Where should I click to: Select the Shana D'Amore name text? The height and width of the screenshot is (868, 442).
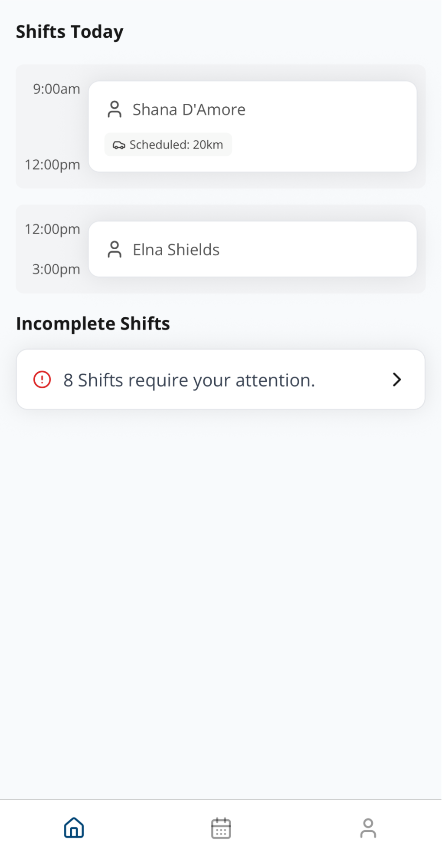click(x=189, y=110)
